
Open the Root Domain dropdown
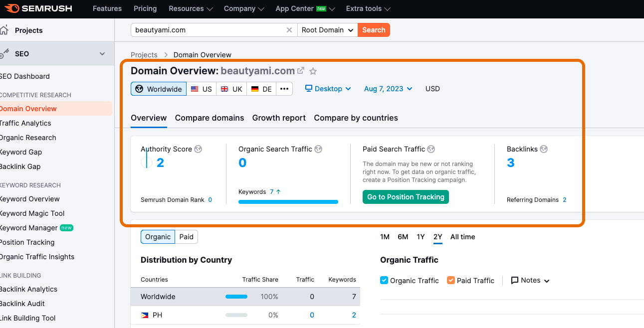click(x=328, y=30)
